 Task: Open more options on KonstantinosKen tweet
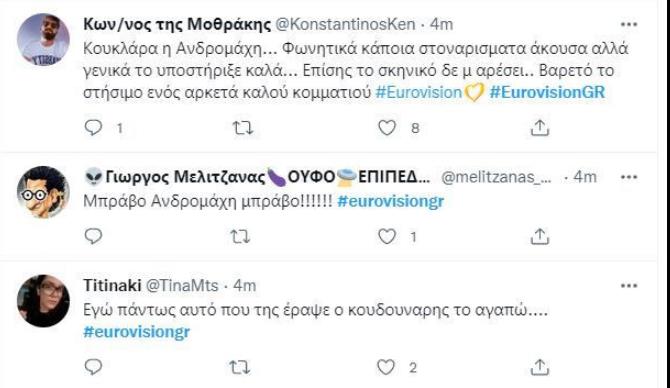click(x=629, y=24)
